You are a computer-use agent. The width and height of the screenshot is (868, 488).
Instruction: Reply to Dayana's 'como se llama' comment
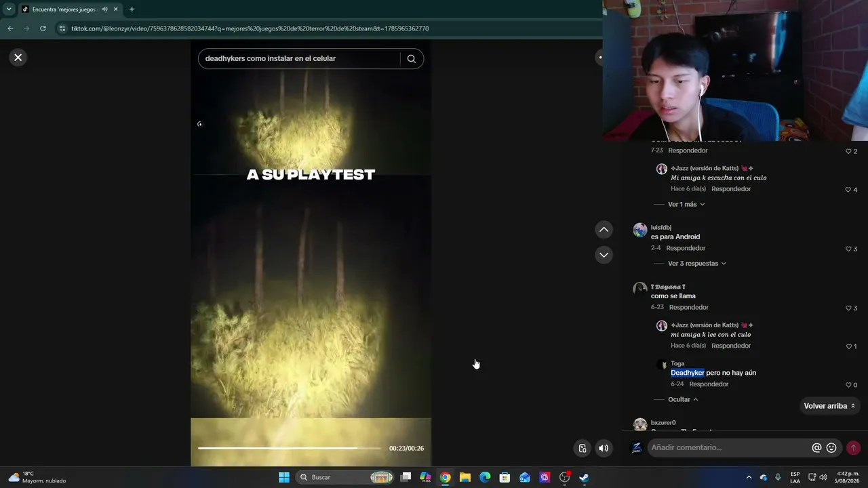[688, 307]
